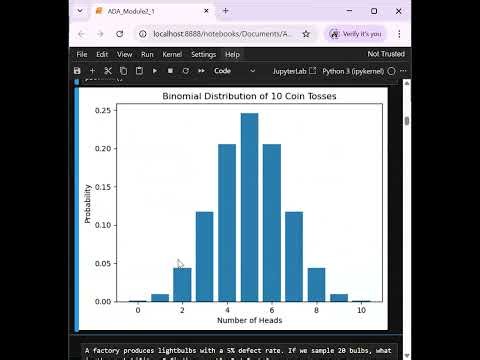
Task: Restart the kernel
Action: pyautogui.click(x=186, y=71)
